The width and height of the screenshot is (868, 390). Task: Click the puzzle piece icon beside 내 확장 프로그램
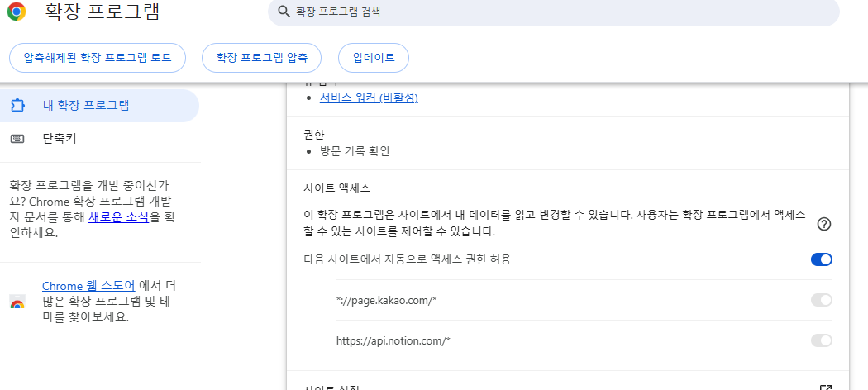coord(17,106)
